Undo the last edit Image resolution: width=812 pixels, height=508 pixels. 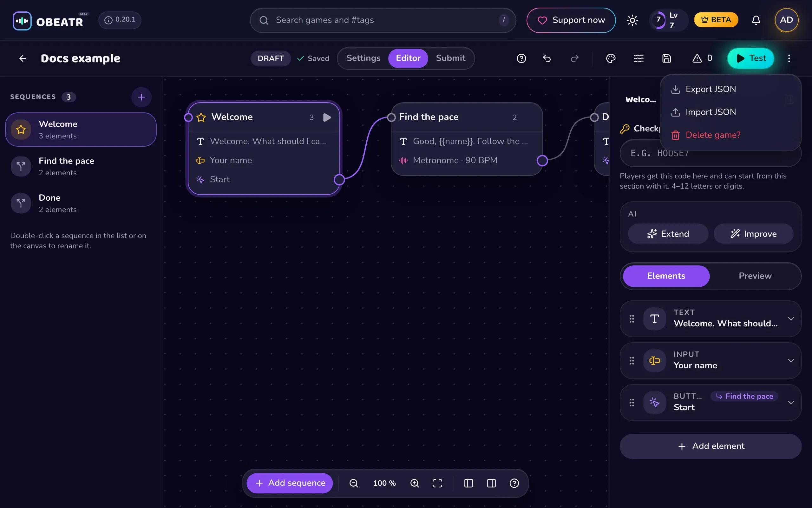[x=547, y=58]
